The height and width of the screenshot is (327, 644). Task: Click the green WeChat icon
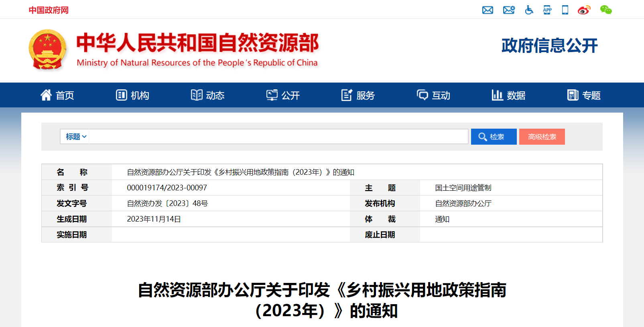click(606, 10)
